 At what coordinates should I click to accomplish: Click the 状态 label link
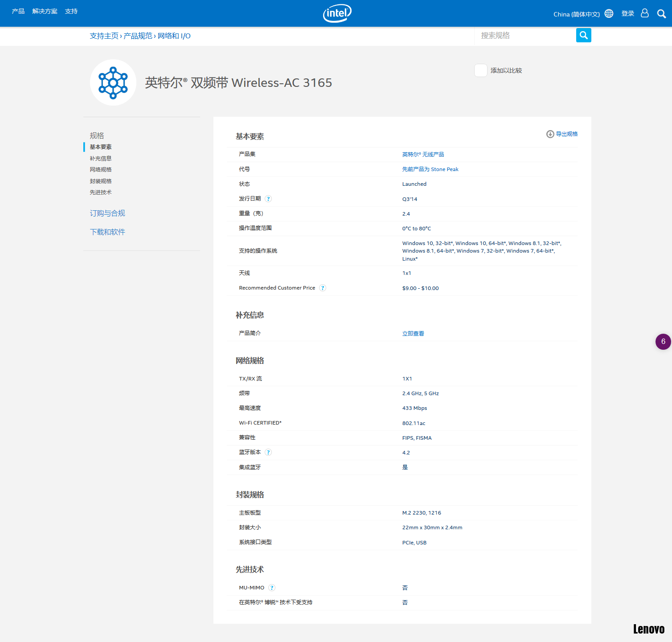click(244, 184)
